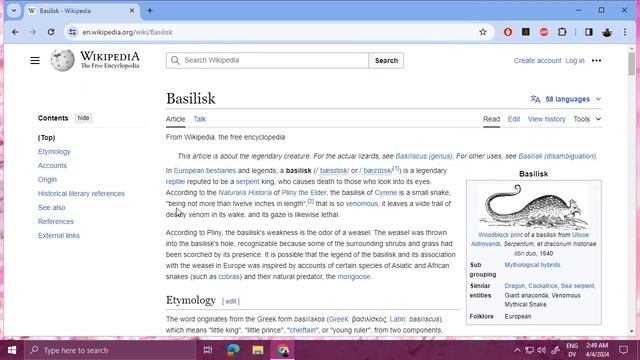
Task: Select the Read view tab
Action: pos(491,119)
